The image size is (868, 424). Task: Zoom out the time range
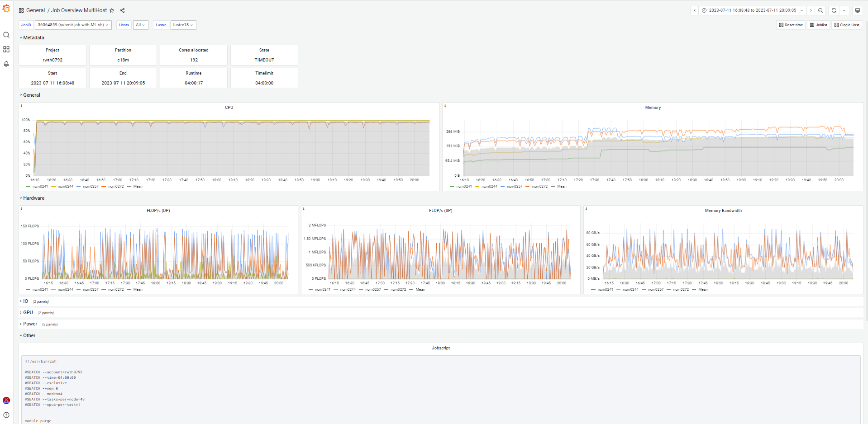pyautogui.click(x=820, y=10)
